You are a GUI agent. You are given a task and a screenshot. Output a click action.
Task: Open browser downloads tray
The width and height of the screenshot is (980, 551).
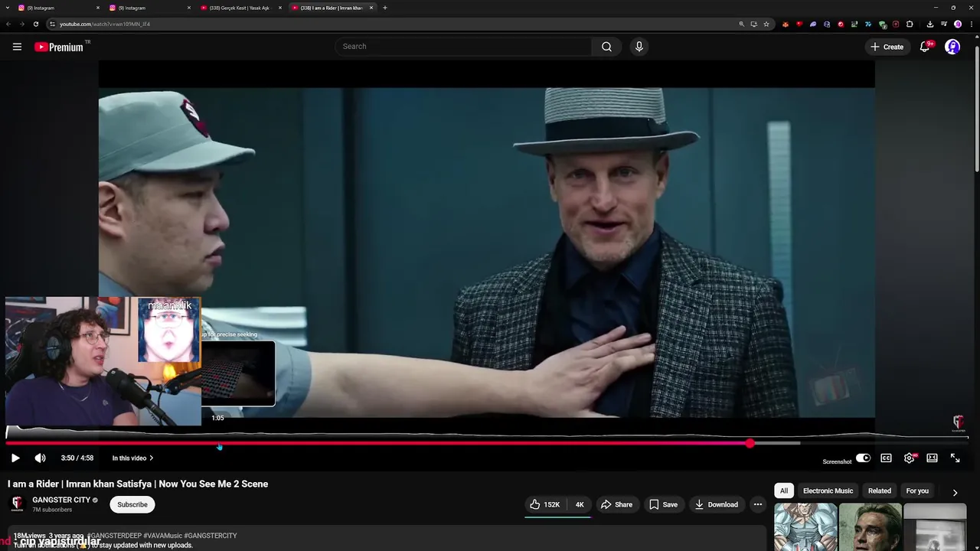pyautogui.click(x=929, y=24)
